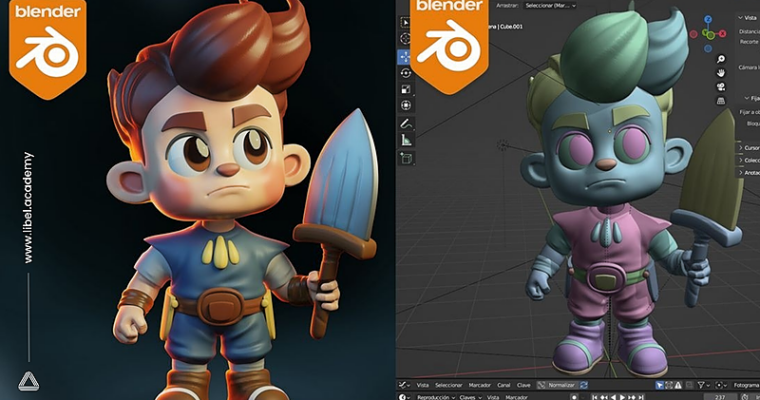Expand the Cursor panel section
The image size is (760, 400).
(x=749, y=147)
